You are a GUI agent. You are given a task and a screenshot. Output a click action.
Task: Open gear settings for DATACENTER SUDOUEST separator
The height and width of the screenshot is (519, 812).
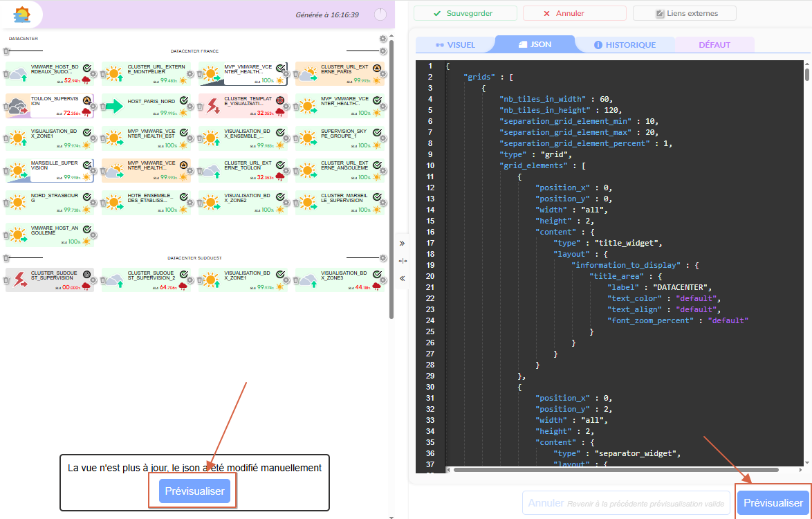tap(383, 257)
